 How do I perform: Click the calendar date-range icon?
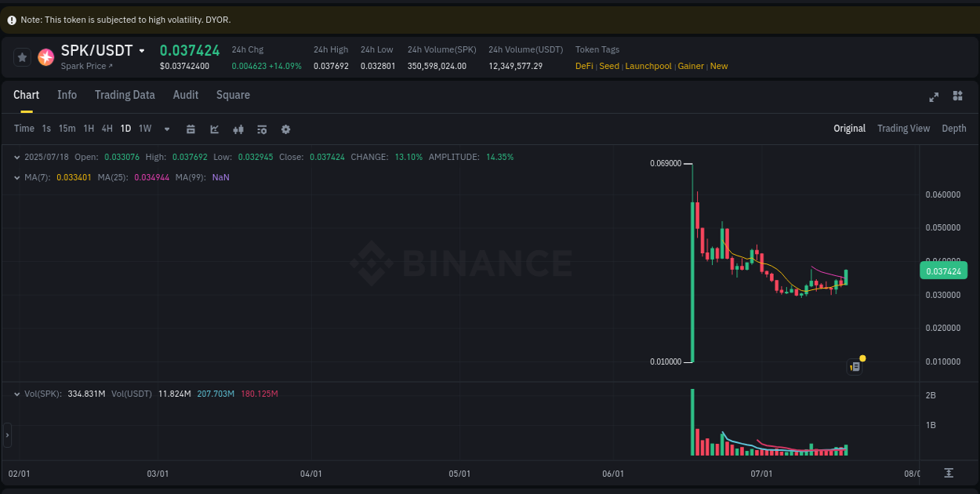tap(191, 129)
